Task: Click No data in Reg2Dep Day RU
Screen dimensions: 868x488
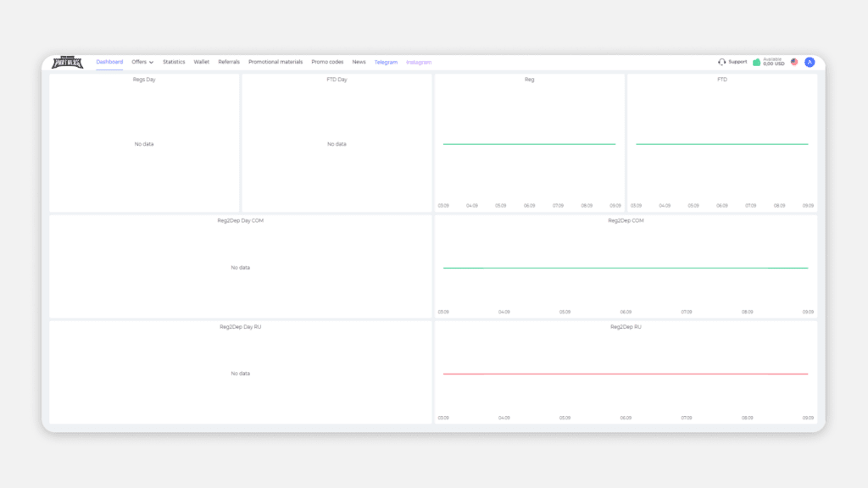Action: 240,374
